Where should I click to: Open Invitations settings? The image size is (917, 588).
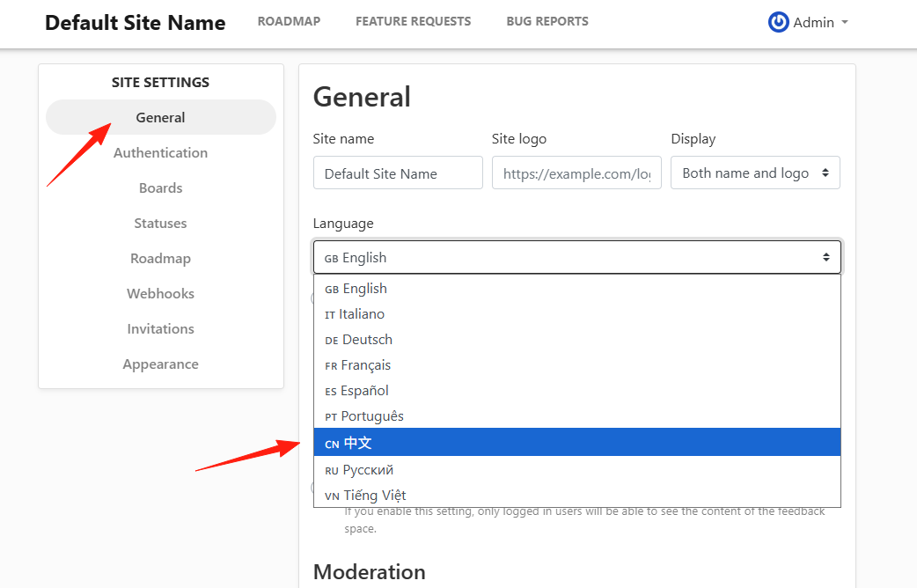[x=161, y=329]
